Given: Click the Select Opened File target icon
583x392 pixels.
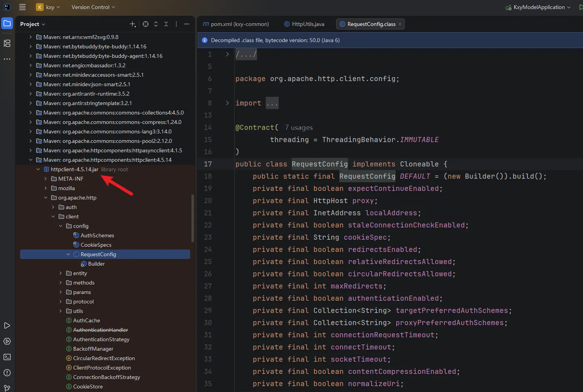Looking at the screenshot, I should point(145,24).
